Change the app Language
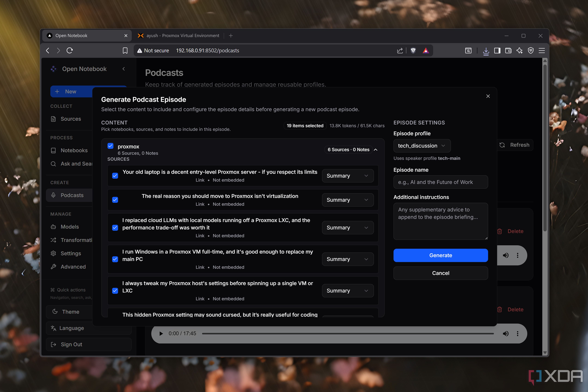Image resolution: width=588 pixels, height=392 pixels. (89, 328)
